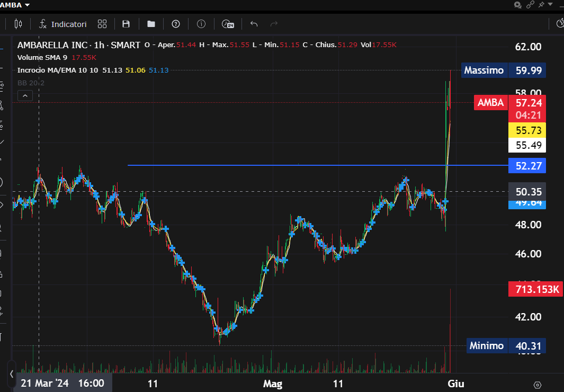This screenshot has height=392, width=564.
Task: Collapse the indicator legend with chevron button
Action: (25, 95)
